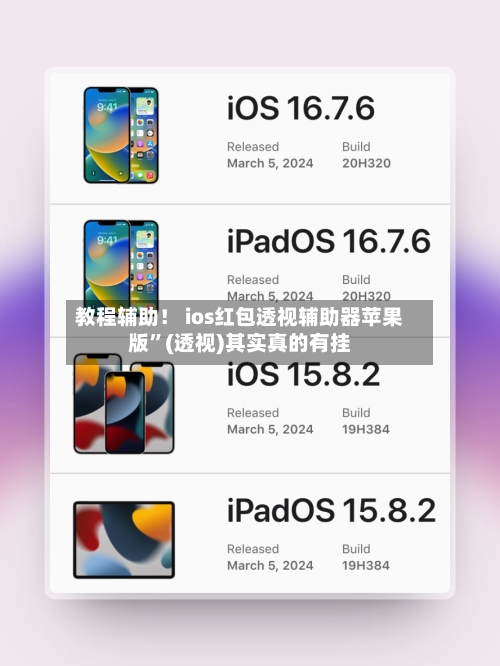Screen dimensions: 500x666
Task: Open the iPadOS 16.7.6 heading
Action: [x=329, y=241]
